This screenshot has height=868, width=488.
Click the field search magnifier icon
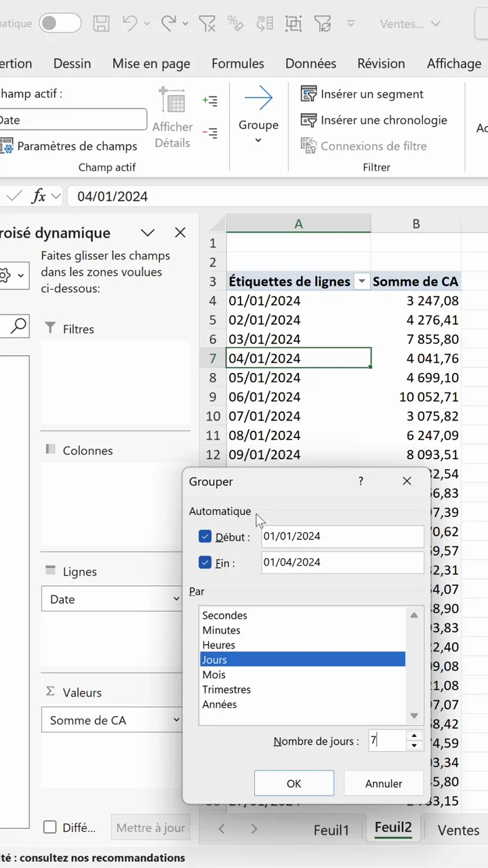[18, 326]
